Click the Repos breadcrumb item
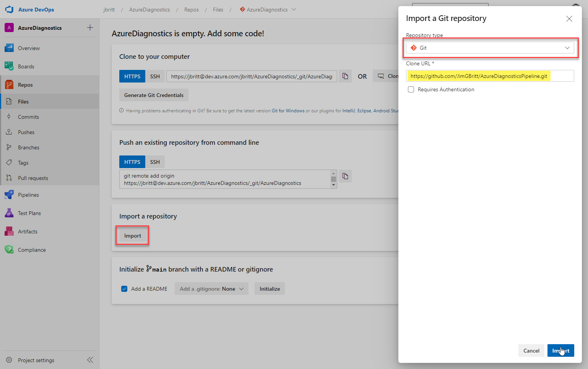 [x=191, y=10]
